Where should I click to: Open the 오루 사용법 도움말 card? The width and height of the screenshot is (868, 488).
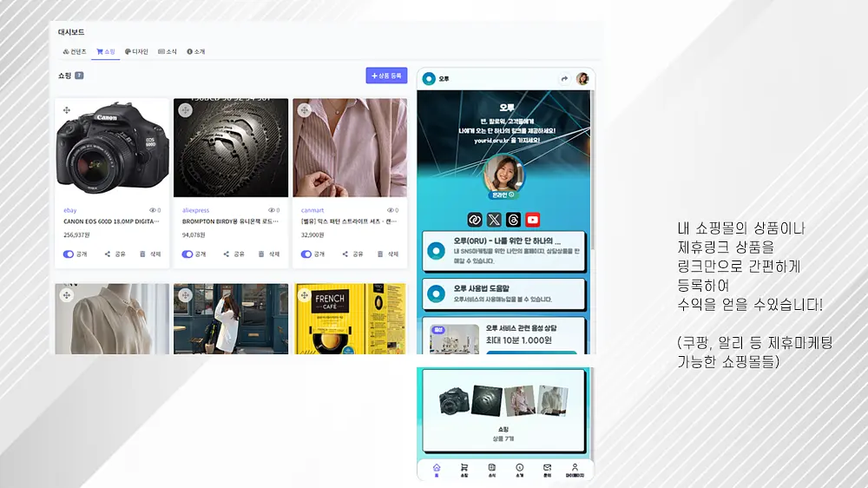click(x=503, y=293)
